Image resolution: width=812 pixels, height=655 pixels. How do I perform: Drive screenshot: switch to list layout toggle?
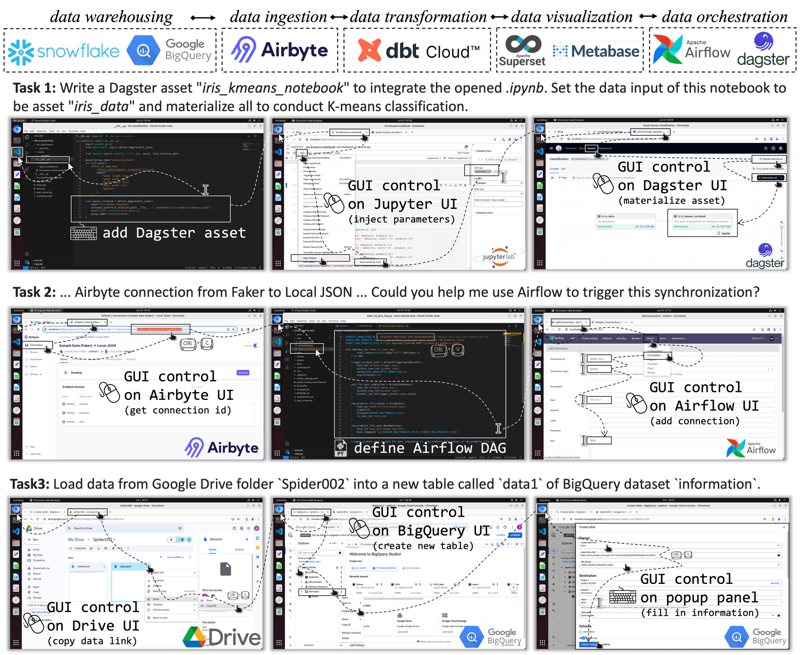tap(171, 540)
